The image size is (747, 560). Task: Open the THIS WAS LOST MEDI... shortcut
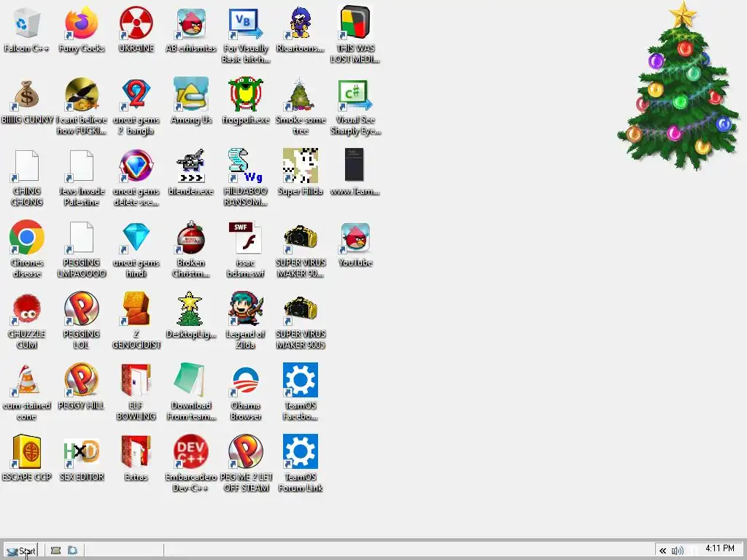click(355, 23)
